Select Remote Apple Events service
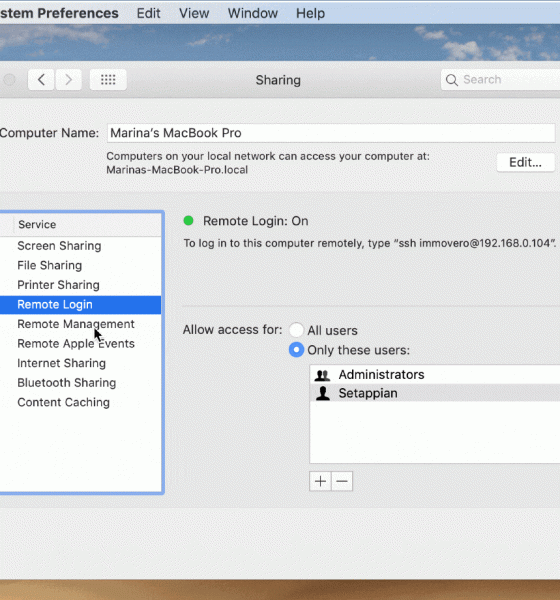The width and height of the screenshot is (560, 600). 80,344
